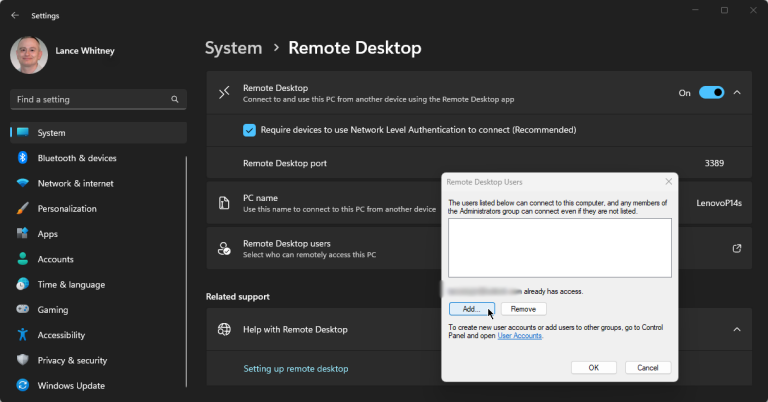Open the User Accounts link
This screenshot has height=402, width=768.
(520, 335)
